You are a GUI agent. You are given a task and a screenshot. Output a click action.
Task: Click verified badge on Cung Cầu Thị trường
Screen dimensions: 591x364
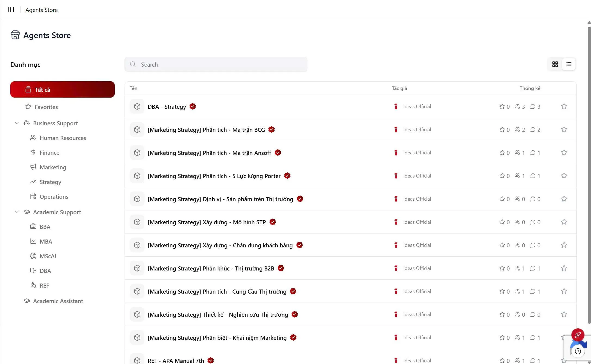coord(293,291)
